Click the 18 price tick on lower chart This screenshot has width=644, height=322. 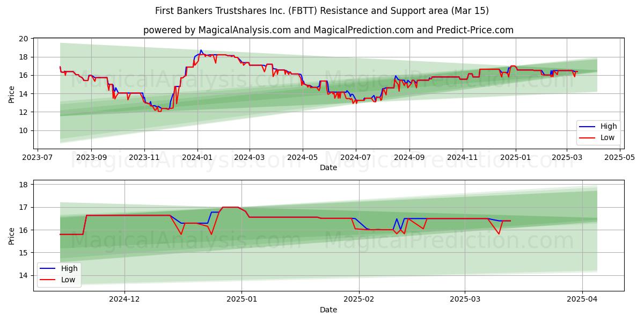click(x=24, y=185)
